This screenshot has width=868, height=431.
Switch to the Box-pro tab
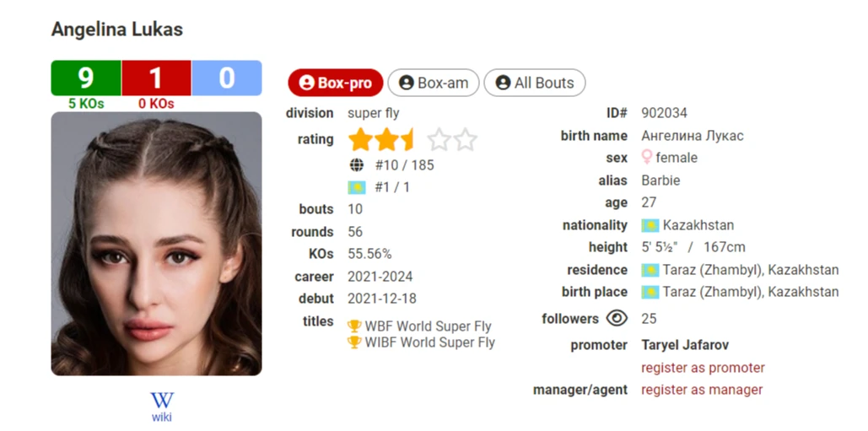tap(336, 83)
